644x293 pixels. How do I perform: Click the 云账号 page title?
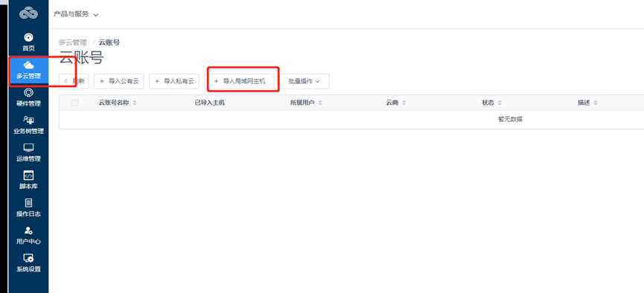click(x=81, y=58)
